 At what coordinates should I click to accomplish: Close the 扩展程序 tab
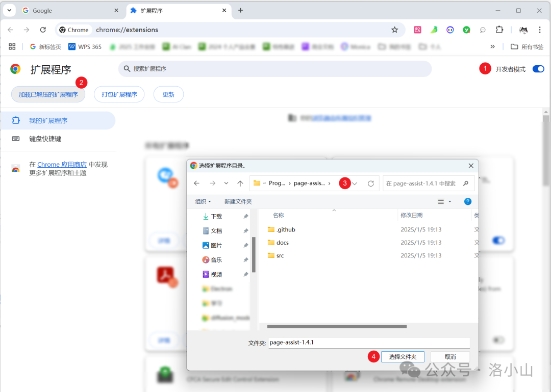(224, 11)
